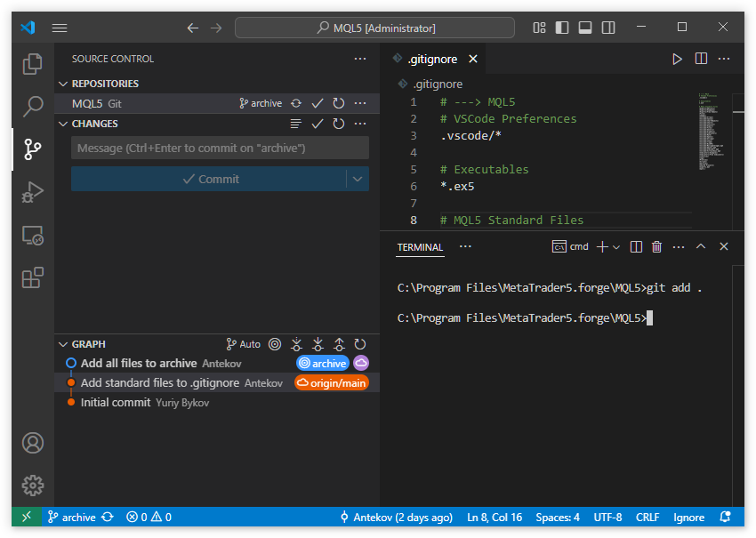
Task: Split the editor right
Action: (x=701, y=59)
